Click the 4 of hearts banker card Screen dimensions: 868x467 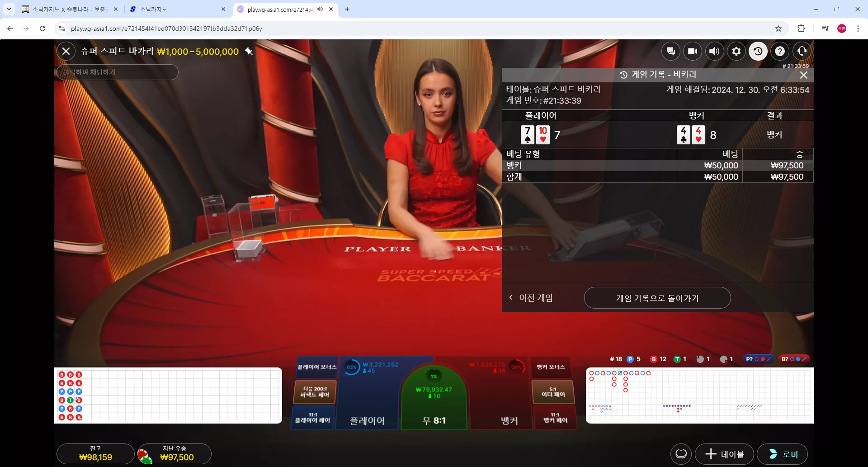click(698, 135)
